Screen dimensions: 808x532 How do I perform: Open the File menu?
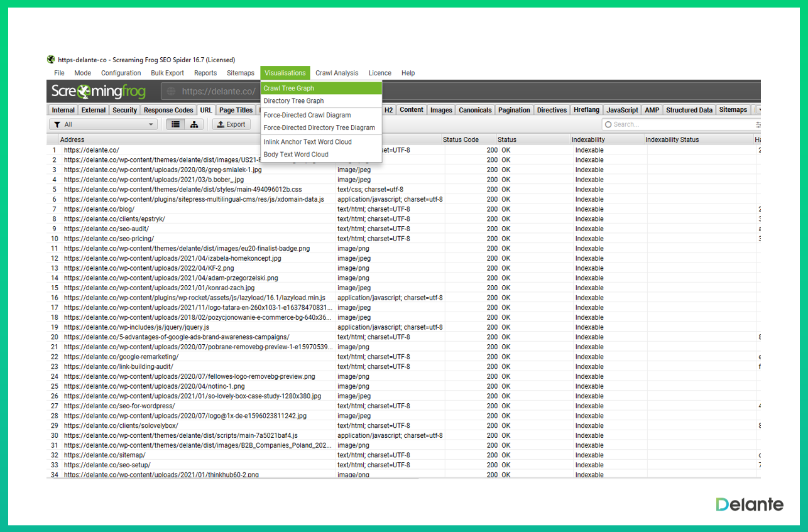[59, 73]
